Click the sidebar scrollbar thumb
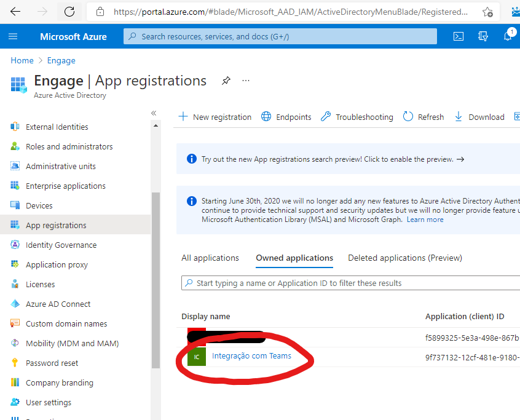The width and height of the screenshot is (520, 420). [x=156, y=280]
